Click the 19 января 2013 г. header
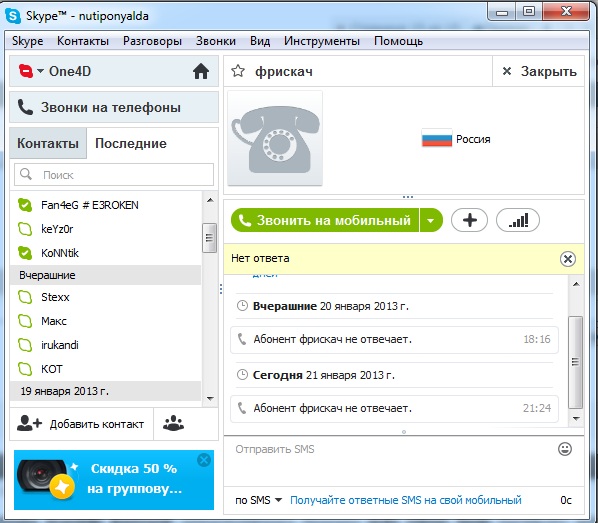The width and height of the screenshot is (598, 523). point(105,391)
